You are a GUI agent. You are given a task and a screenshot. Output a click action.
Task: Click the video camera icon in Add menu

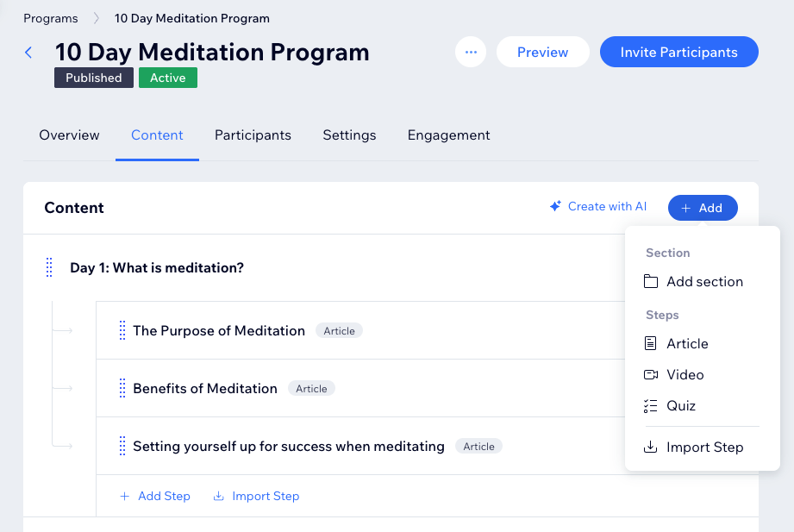[651, 374]
